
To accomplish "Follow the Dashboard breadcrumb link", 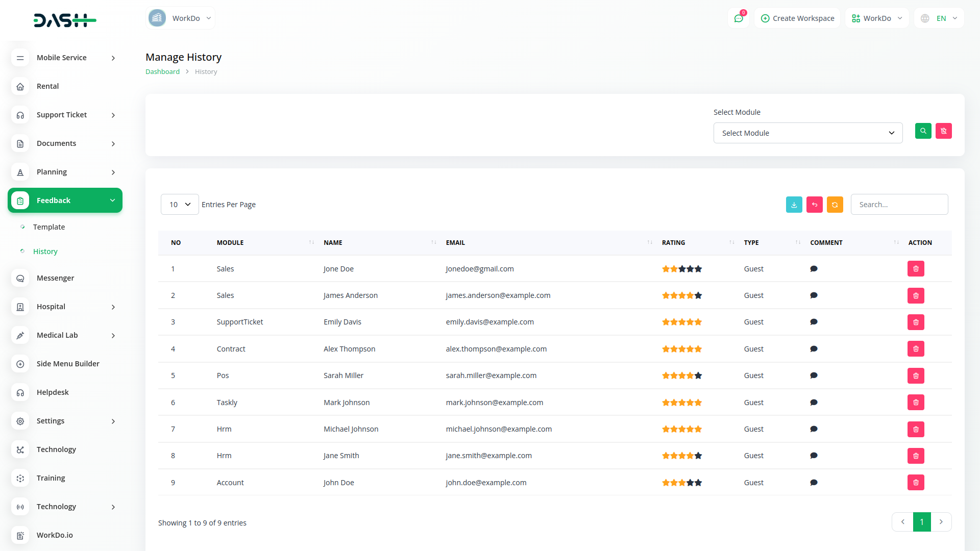I will click(x=162, y=72).
